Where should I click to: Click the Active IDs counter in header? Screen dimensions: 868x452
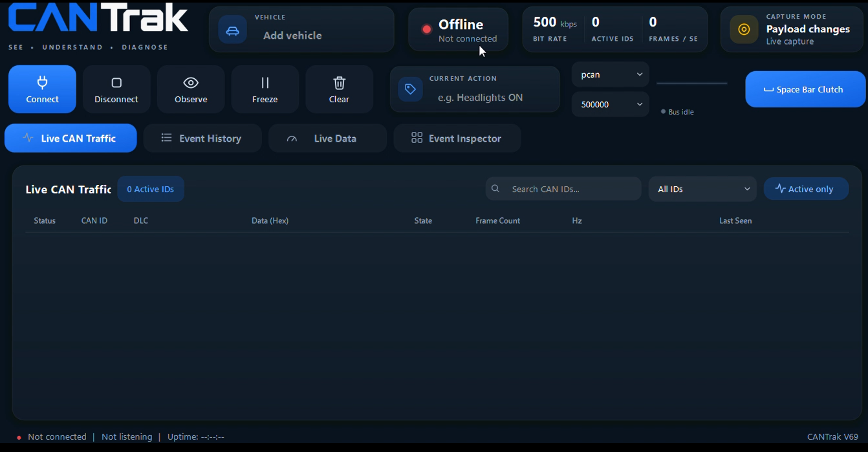pos(613,29)
